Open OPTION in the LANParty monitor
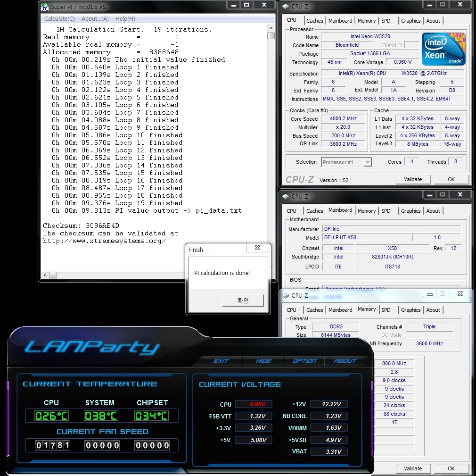Screen dimensions: 476x476 304,361
